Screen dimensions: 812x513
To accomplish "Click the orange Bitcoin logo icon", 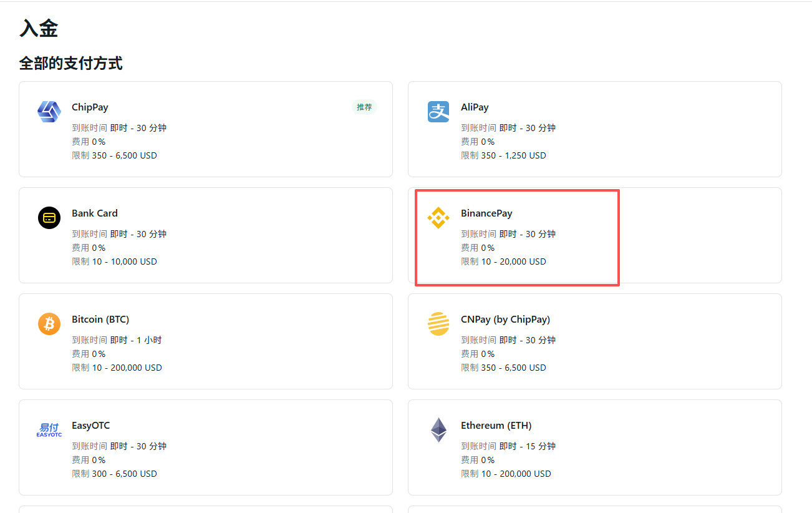I will [49, 324].
